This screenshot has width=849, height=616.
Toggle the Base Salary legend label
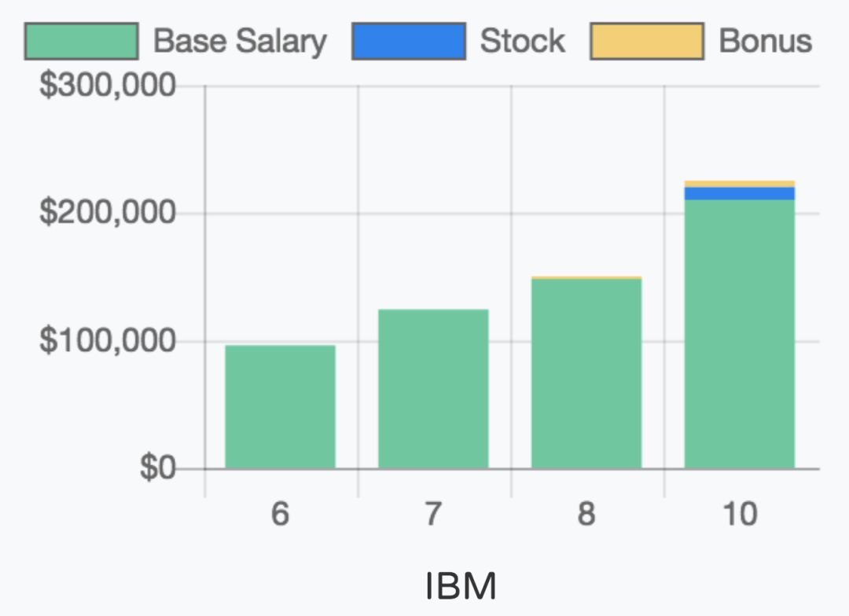coord(240,41)
